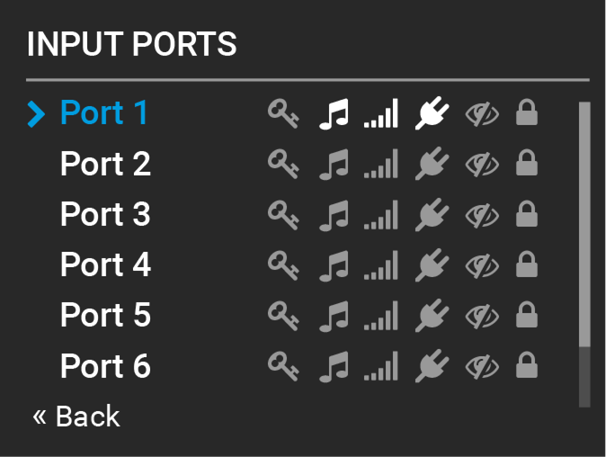Open the Port 6 entry
Screen dimensions: 606x457
(105, 366)
